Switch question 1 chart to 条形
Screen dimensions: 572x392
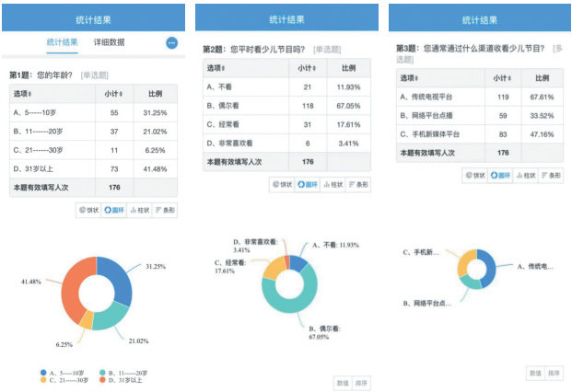tap(165, 210)
